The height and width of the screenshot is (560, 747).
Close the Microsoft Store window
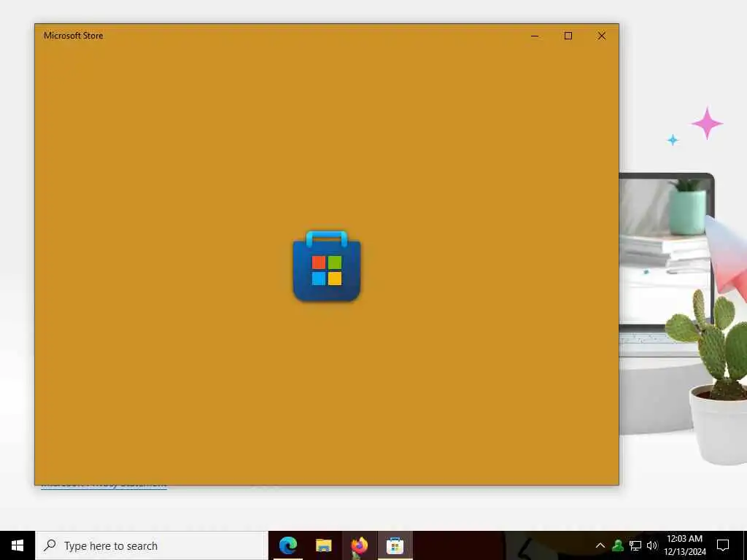click(x=602, y=36)
